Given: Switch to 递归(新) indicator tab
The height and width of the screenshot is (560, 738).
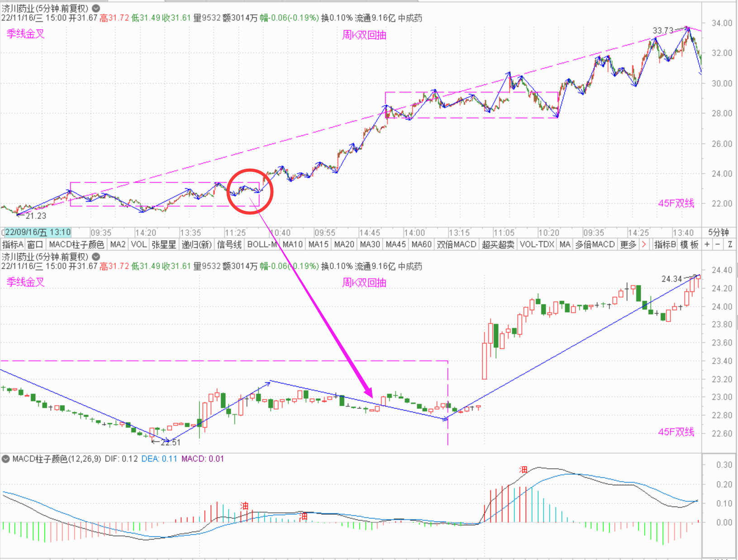Looking at the screenshot, I should click(196, 245).
